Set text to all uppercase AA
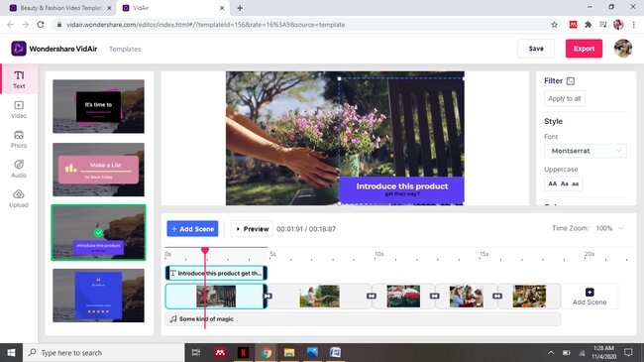 [x=553, y=183]
